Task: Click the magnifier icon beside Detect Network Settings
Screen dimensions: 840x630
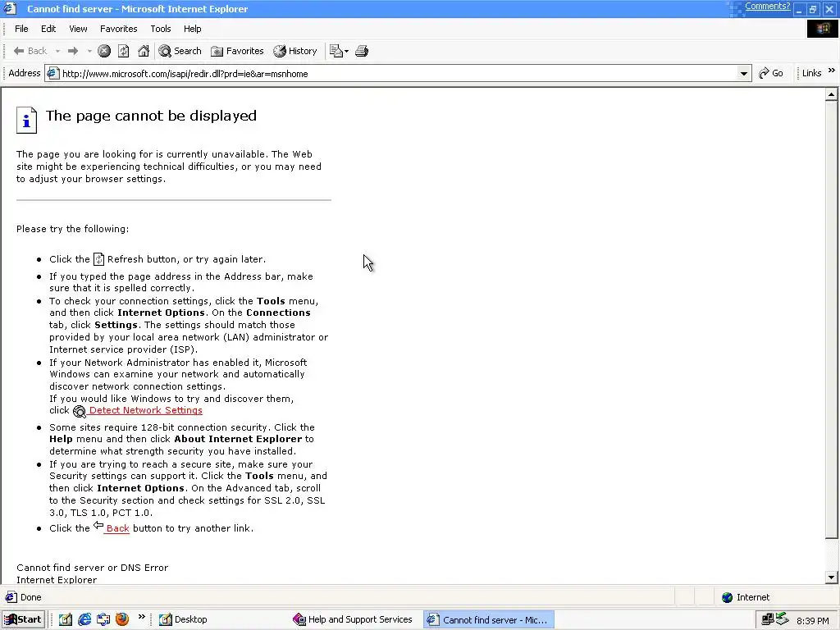Action: [80, 411]
